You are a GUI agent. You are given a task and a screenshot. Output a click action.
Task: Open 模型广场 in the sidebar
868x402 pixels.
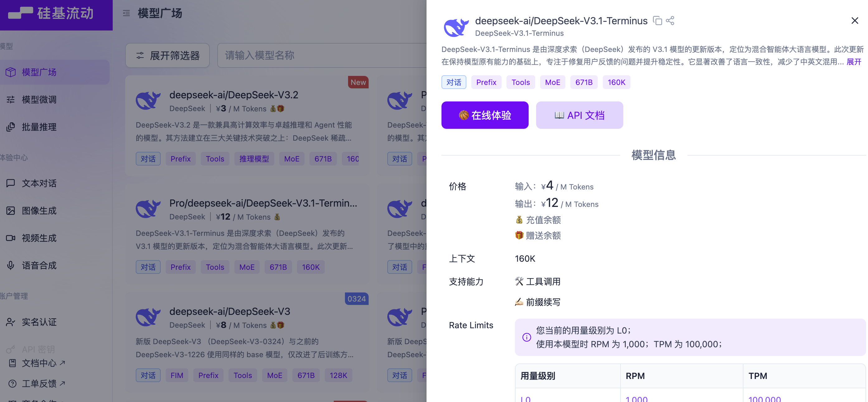pos(54,72)
